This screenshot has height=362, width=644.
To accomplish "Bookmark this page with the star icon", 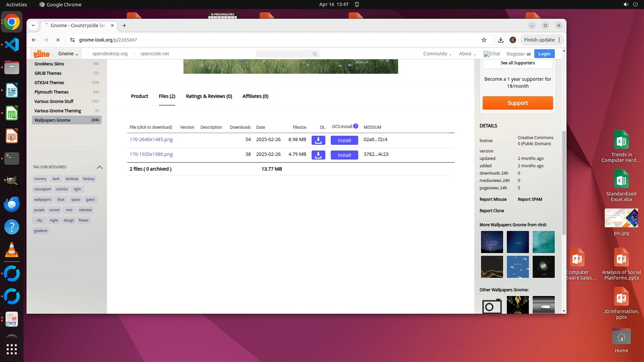I will click(x=484, y=40).
